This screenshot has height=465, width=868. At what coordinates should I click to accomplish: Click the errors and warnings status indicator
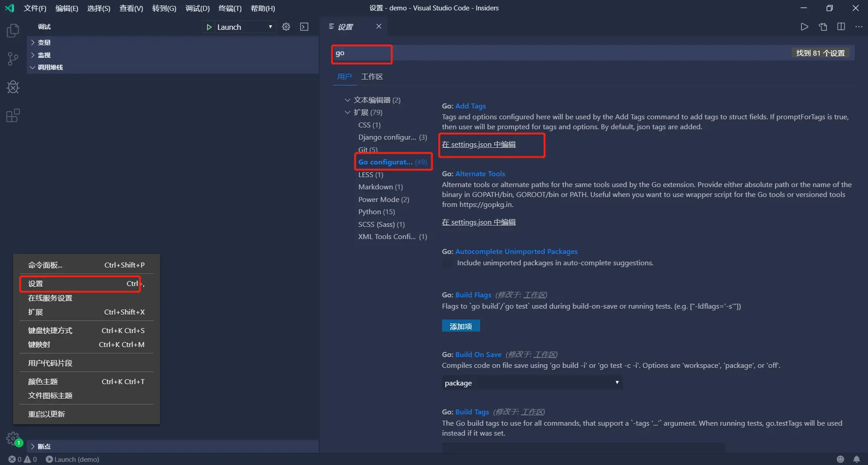(x=23, y=459)
